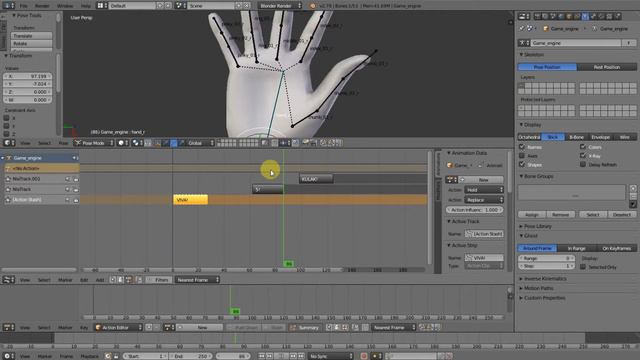
Task: Open the Help menu
Action: tap(86, 6)
